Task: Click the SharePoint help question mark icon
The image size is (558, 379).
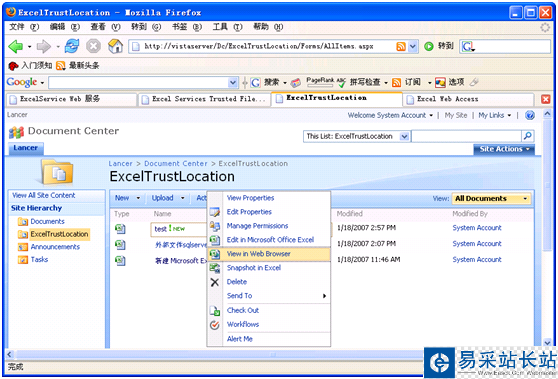Action: point(530,115)
